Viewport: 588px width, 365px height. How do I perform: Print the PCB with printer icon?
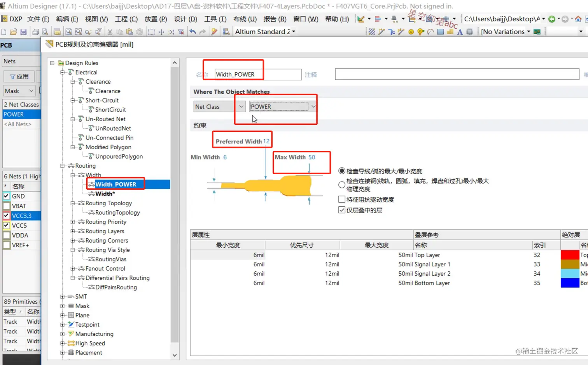tap(35, 32)
